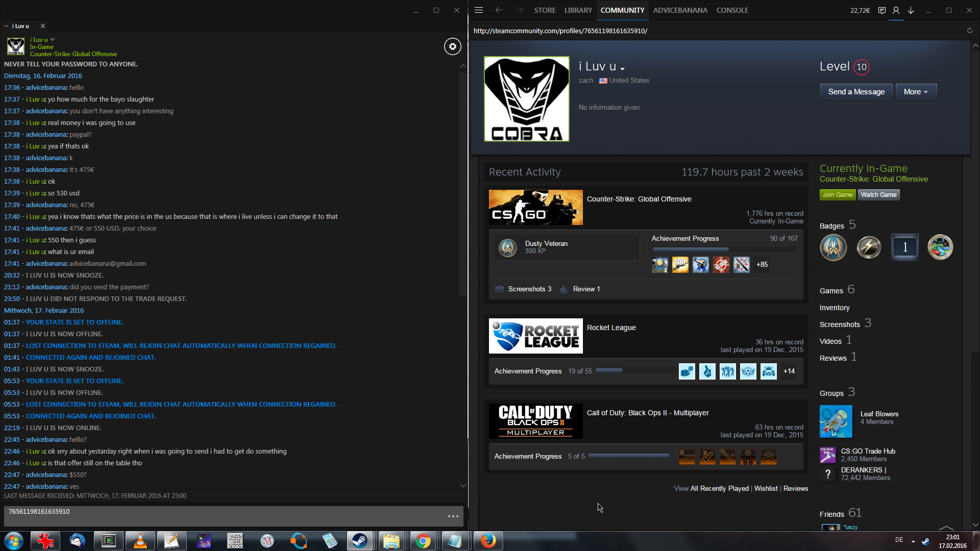Expand the i Luv u chat name dropdown
Viewport: 980px width, 551px height.
click(53, 39)
